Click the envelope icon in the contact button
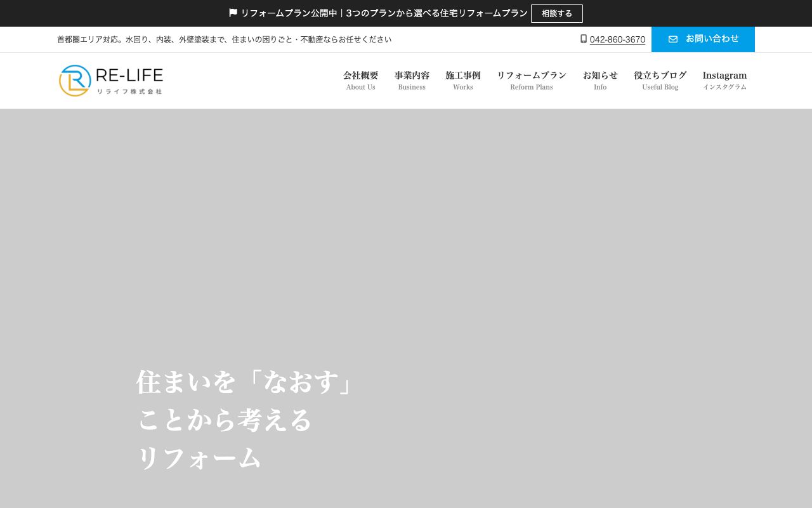Image resolution: width=812 pixels, height=508 pixels. point(673,39)
